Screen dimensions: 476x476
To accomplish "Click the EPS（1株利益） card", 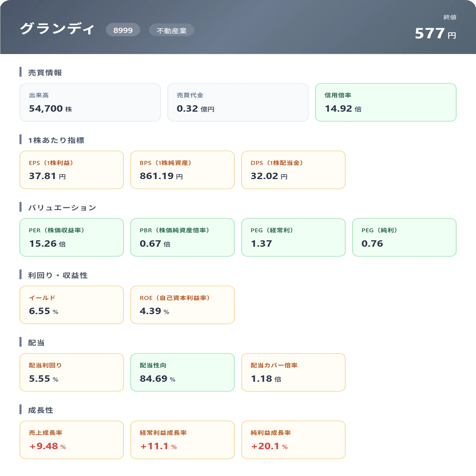I will tap(72, 170).
